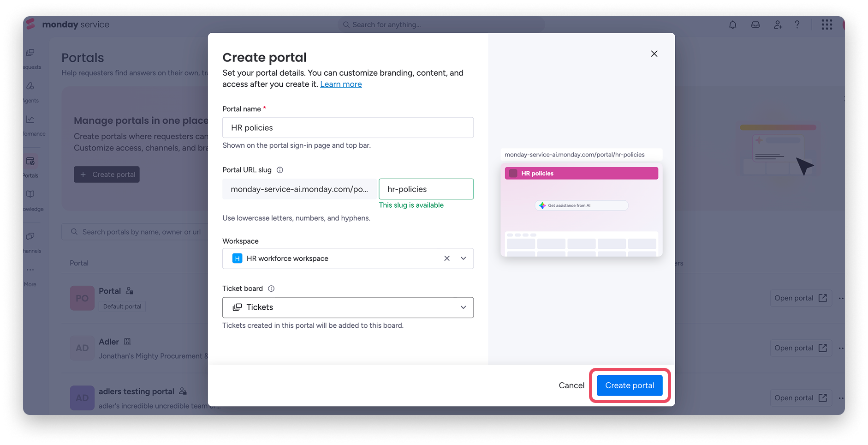The image size is (868, 445).
Task: Open Channels in the sidebar
Action: click(x=31, y=242)
